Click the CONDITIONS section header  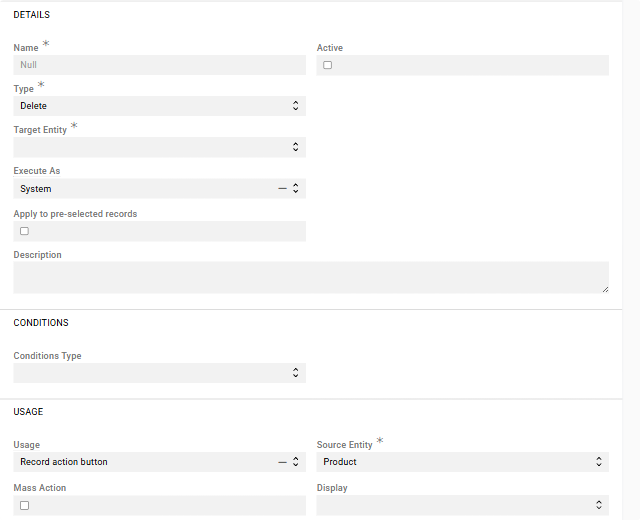pos(41,323)
